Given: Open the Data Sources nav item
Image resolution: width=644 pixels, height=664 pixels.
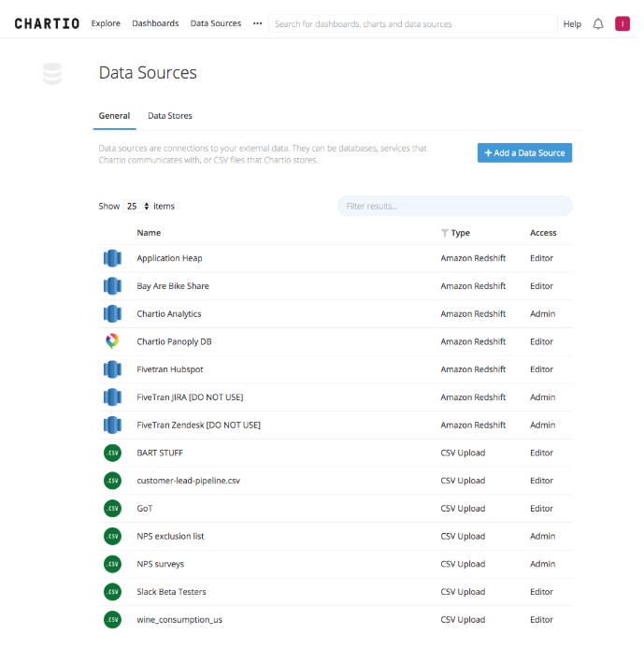Looking at the screenshot, I should point(216,23).
